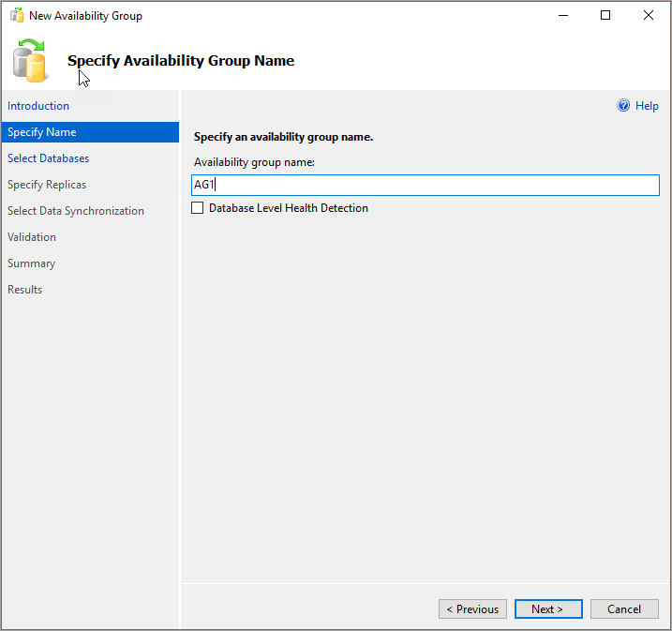Minimize the New Availability Group window
Viewport: 672px width, 631px height.
pyautogui.click(x=563, y=15)
